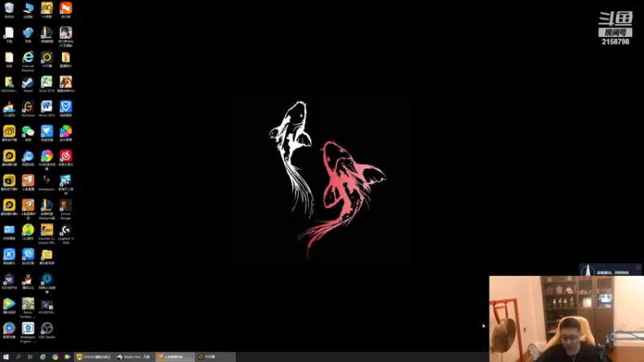Open the Douyu streaming orange desktop icon
Image resolution: width=644 pixels, height=362 pixels.
tap(28, 183)
